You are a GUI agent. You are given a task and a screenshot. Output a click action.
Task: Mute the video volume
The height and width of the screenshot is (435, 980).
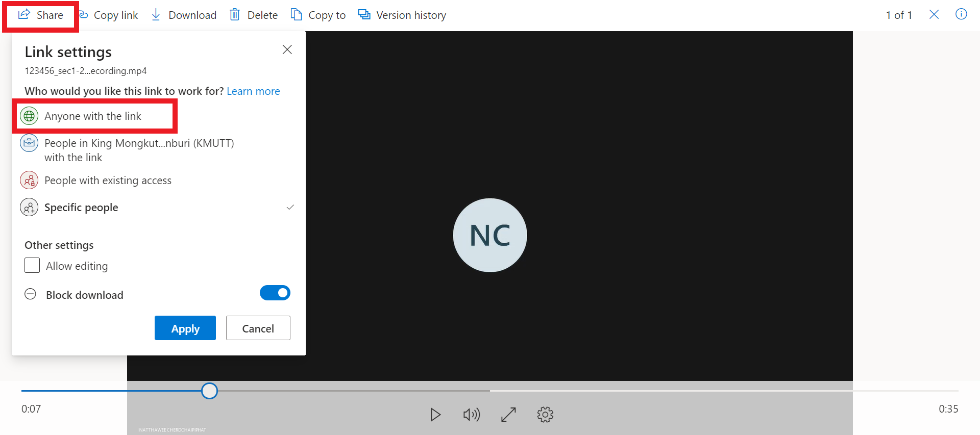472,415
